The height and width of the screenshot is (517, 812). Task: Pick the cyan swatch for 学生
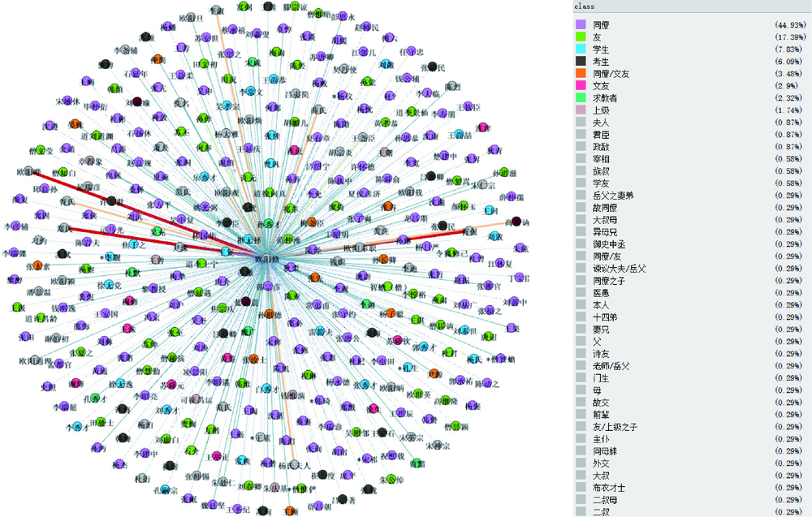581,50
